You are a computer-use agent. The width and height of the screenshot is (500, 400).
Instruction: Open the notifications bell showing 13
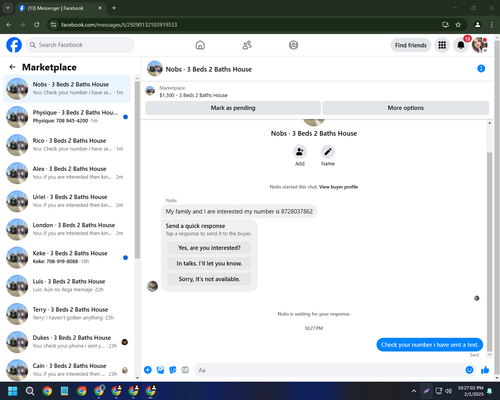point(461,45)
